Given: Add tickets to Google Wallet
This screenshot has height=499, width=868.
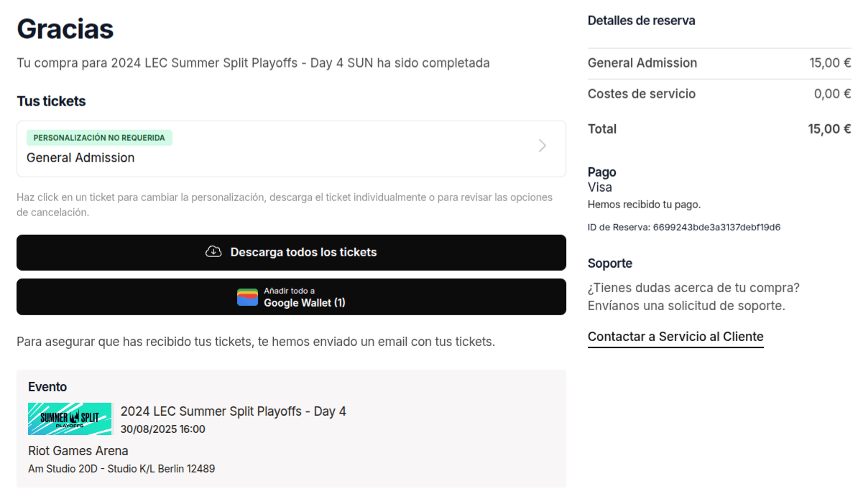Looking at the screenshot, I should [x=291, y=297].
